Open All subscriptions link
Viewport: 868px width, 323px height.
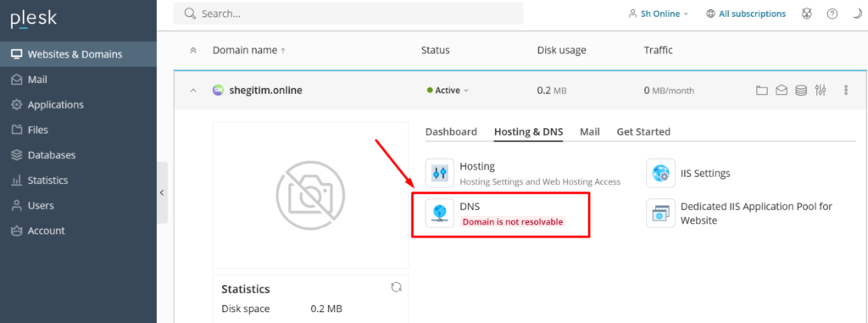(x=746, y=14)
